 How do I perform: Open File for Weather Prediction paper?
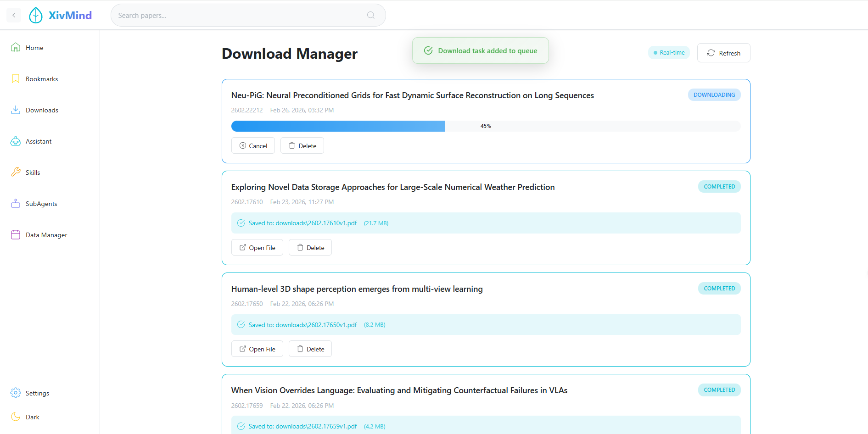pos(257,247)
